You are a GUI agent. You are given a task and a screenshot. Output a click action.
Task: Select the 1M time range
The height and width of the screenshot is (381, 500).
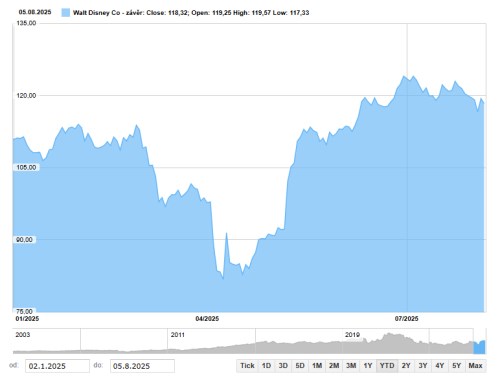pyautogui.click(x=317, y=366)
